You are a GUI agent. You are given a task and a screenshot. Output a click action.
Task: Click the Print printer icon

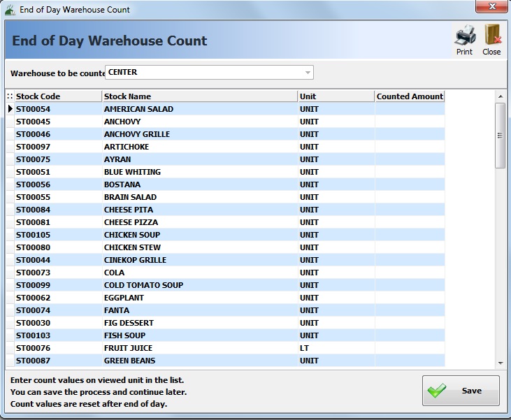click(x=465, y=35)
